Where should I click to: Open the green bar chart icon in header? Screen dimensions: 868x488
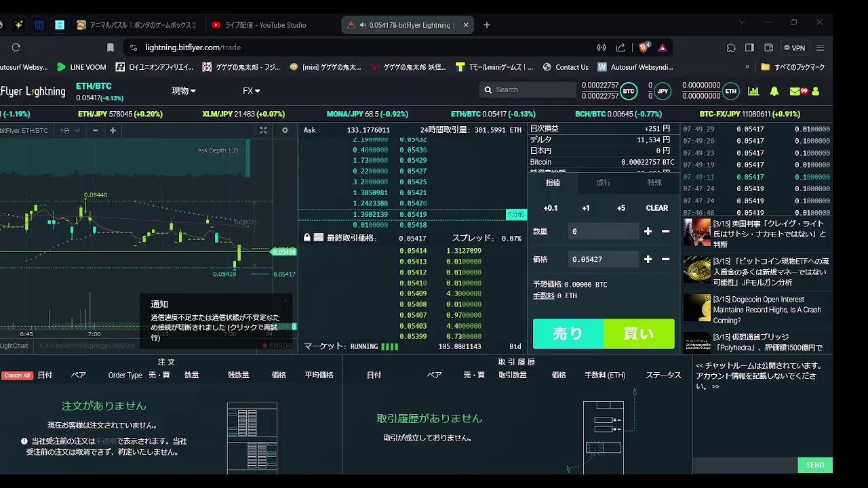point(753,91)
